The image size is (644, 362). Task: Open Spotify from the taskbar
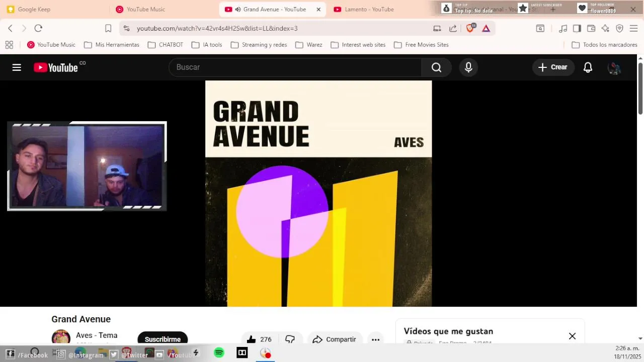click(219, 353)
